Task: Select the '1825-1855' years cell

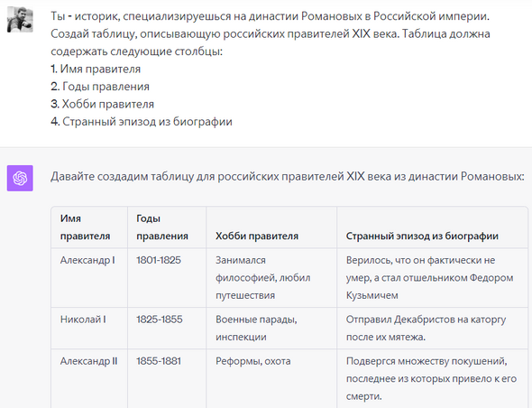Action: [167, 329]
